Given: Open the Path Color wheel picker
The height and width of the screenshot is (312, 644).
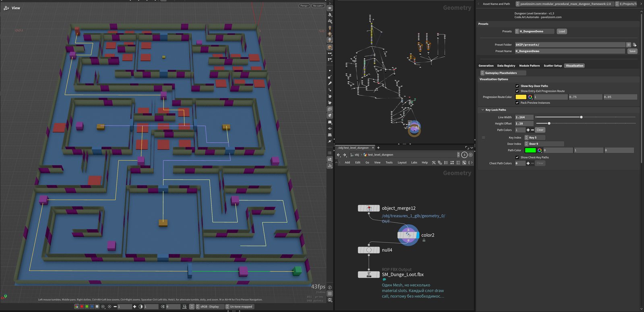Looking at the screenshot, I should pos(540,150).
